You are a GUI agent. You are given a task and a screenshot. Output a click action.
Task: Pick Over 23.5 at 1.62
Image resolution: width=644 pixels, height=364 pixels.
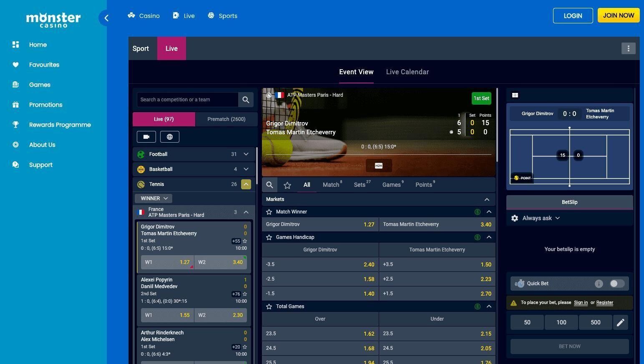(320, 334)
